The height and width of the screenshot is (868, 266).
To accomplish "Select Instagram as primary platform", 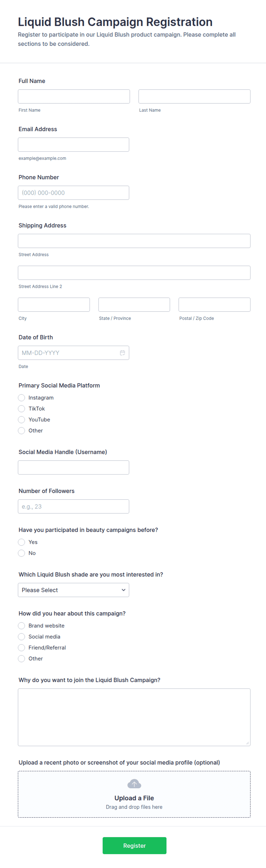I will [22, 398].
